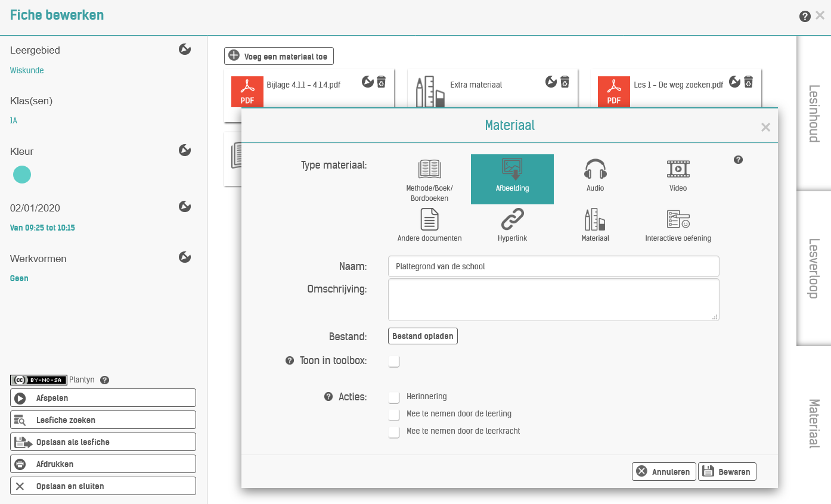Viewport: 831px width, 504px height.
Task: Open PDF thumbnail of Les 1 - De weg zoeken.pdf
Action: 614,92
